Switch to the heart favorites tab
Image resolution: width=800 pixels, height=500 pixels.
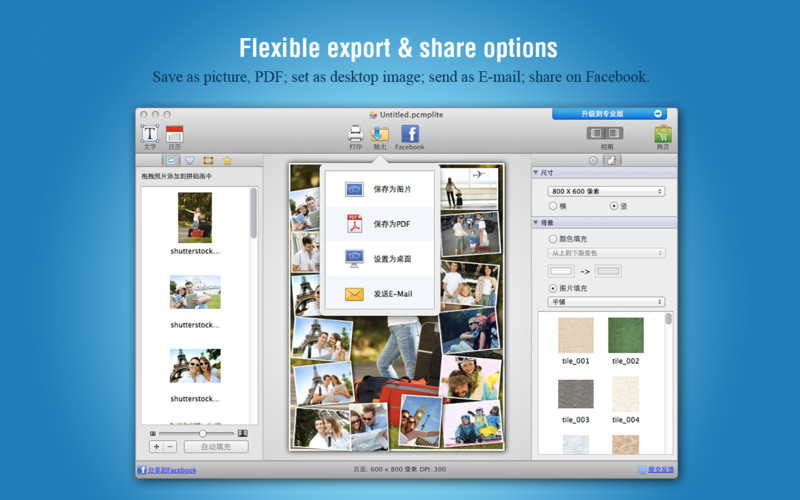pyautogui.click(x=189, y=160)
